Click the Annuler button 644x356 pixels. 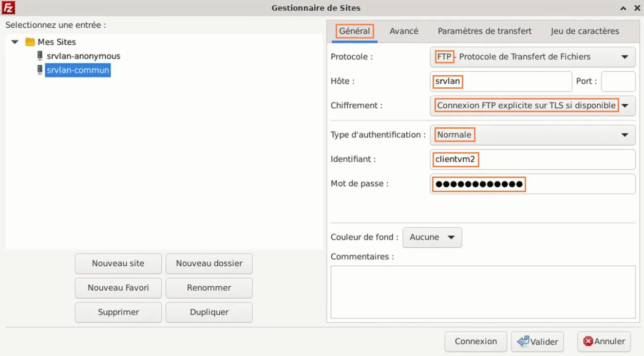[x=604, y=341]
